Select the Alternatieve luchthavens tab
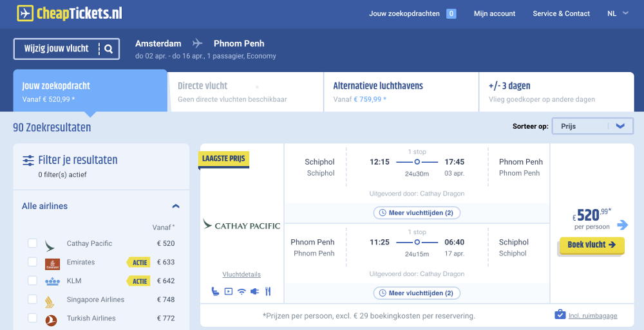Viewport: 644px width, 330px height. [x=401, y=92]
